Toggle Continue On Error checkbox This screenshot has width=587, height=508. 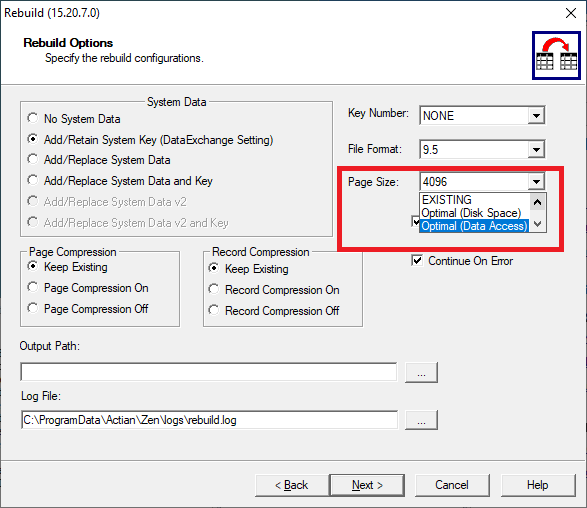point(417,261)
